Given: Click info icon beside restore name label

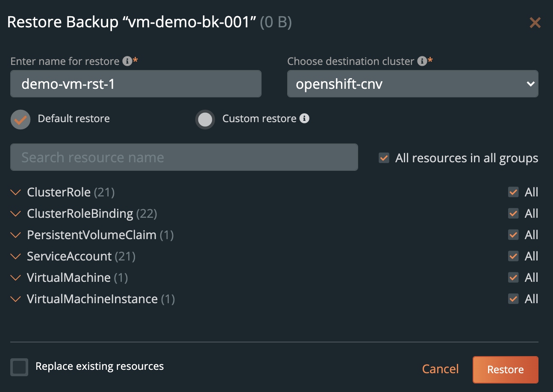Looking at the screenshot, I should (127, 61).
